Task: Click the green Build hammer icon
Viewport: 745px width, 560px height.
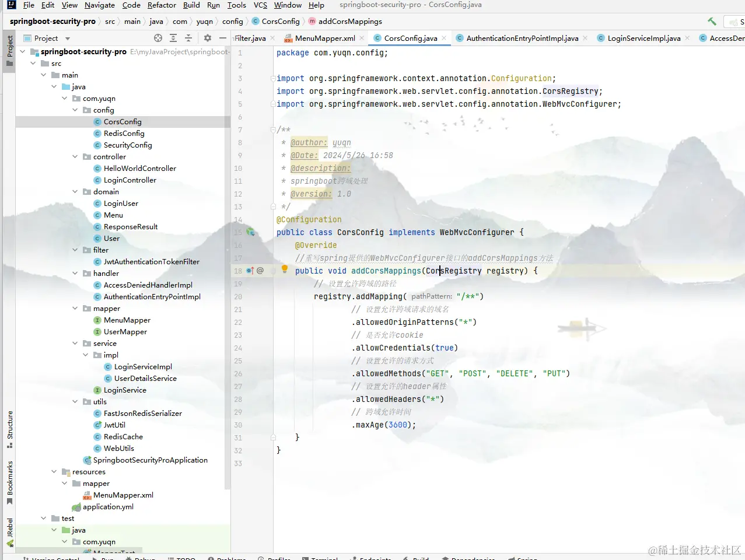Action: [x=712, y=22]
